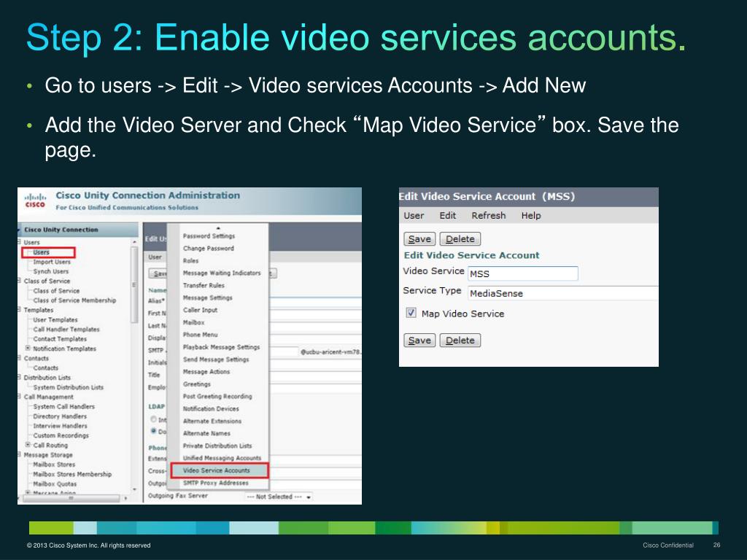This screenshot has height=560, width=747.
Task: Open User menu in Edit Video Service Account
Action: 414,216
